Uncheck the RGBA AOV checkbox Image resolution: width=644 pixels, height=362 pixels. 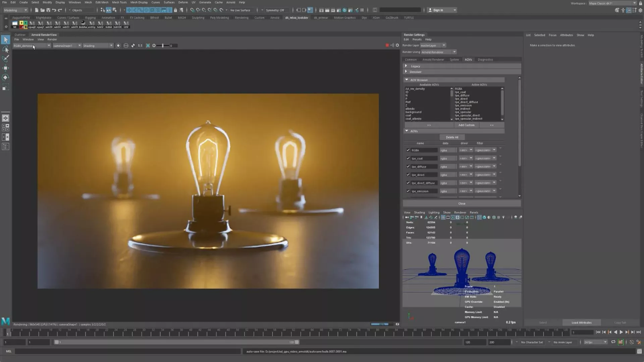[x=408, y=150]
